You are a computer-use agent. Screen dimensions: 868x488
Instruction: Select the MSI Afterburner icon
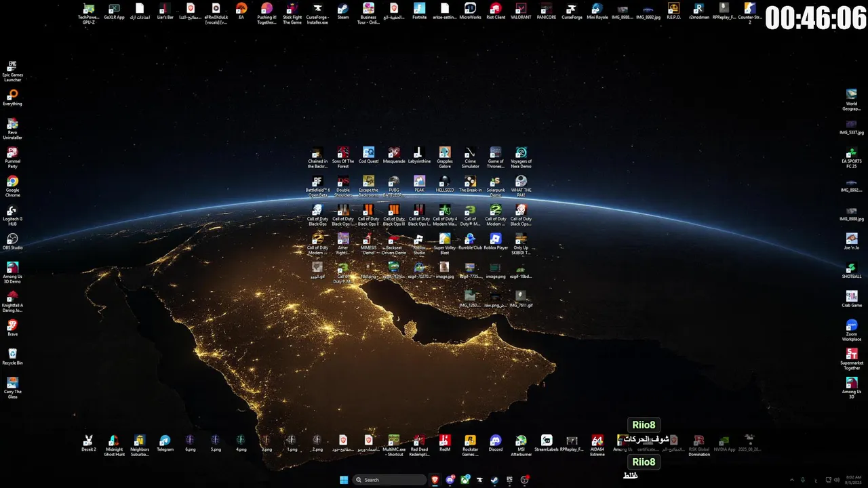tap(521, 445)
